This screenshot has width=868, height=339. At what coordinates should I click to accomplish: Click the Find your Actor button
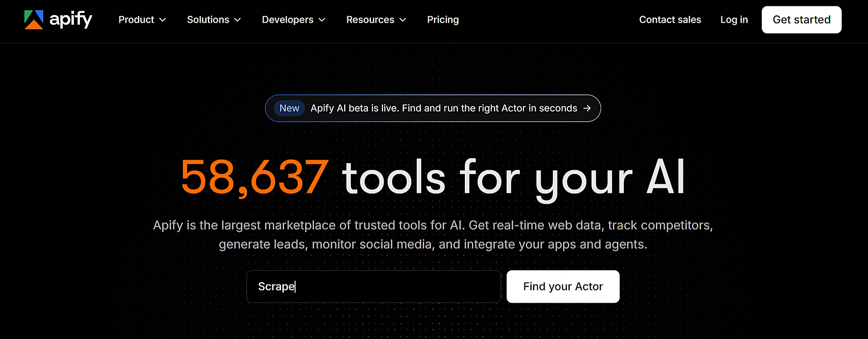[563, 286]
